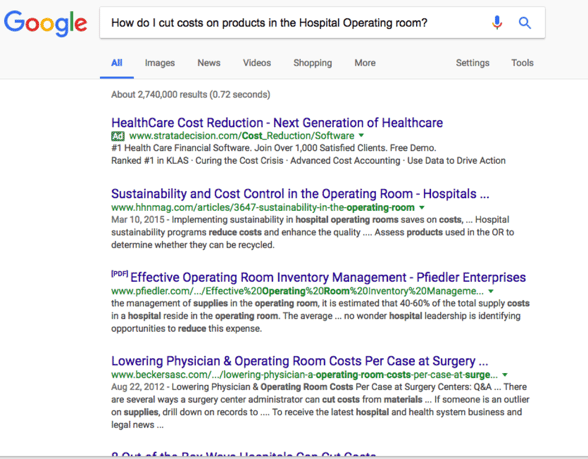Click the blue magnifier search icon
The height and width of the screenshot is (459, 588).
click(x=525, y=23)
